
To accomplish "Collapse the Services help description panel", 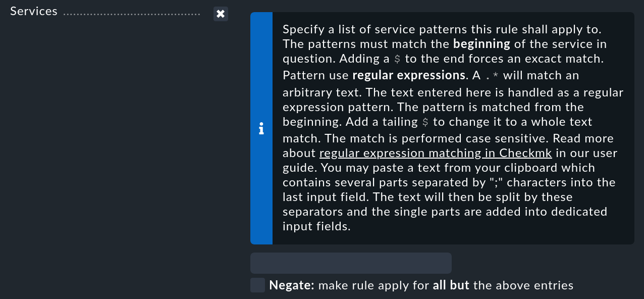I will point(261,129).
